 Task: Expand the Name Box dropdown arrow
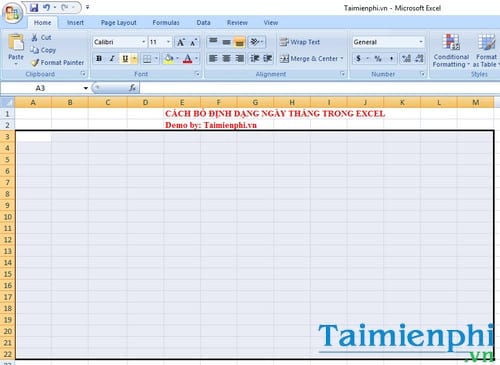86,88
